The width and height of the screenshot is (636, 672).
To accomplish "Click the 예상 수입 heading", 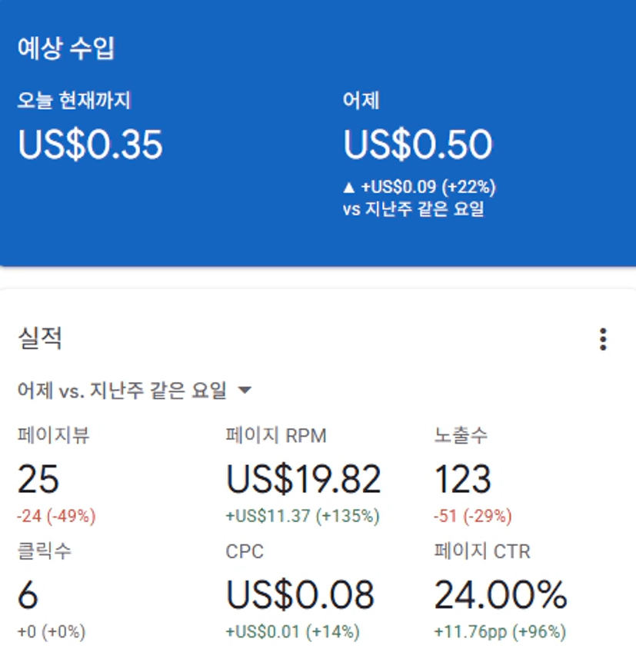I will [x=65, y=48].
